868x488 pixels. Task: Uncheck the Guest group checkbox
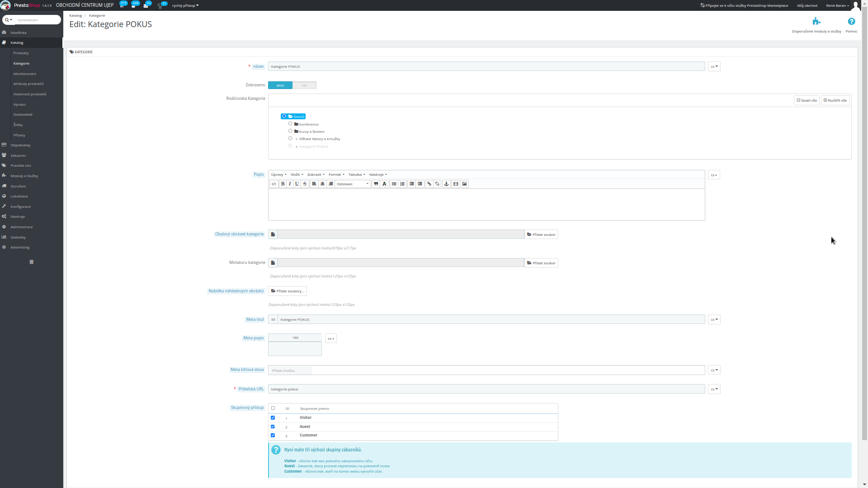[273, 427]
